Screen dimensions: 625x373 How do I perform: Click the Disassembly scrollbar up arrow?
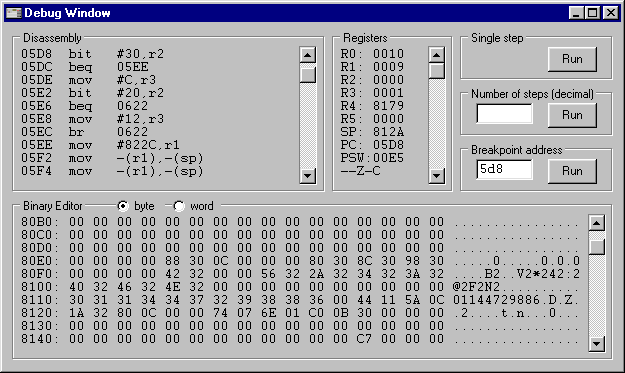point(308,55)
